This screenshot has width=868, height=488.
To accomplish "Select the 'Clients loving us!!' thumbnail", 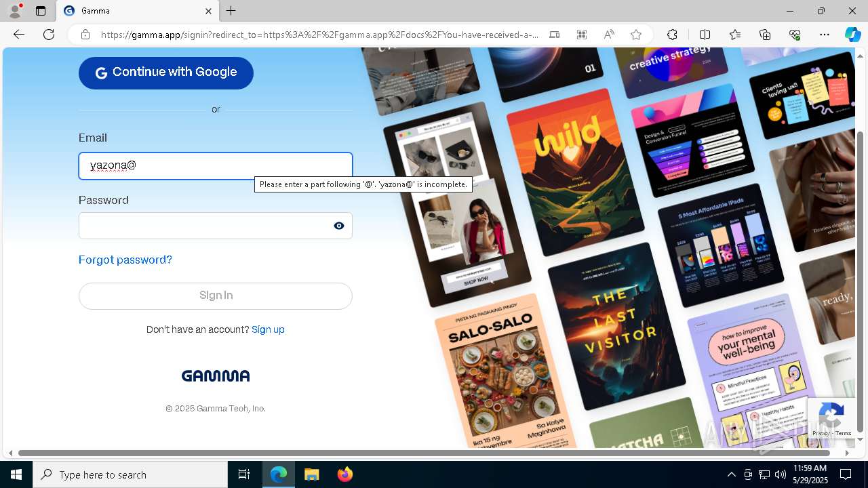I will 802,96.
